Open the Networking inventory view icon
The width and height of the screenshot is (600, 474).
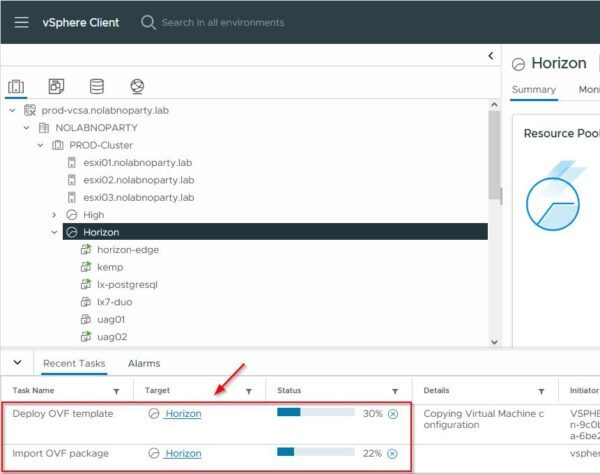pyautogui.click(x=137, y=86)
